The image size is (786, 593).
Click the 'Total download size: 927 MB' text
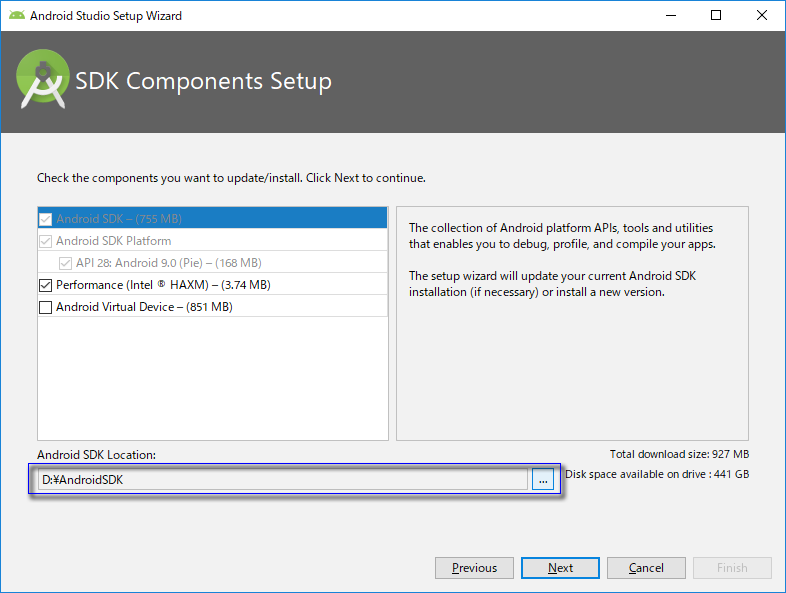pos(679,454)
